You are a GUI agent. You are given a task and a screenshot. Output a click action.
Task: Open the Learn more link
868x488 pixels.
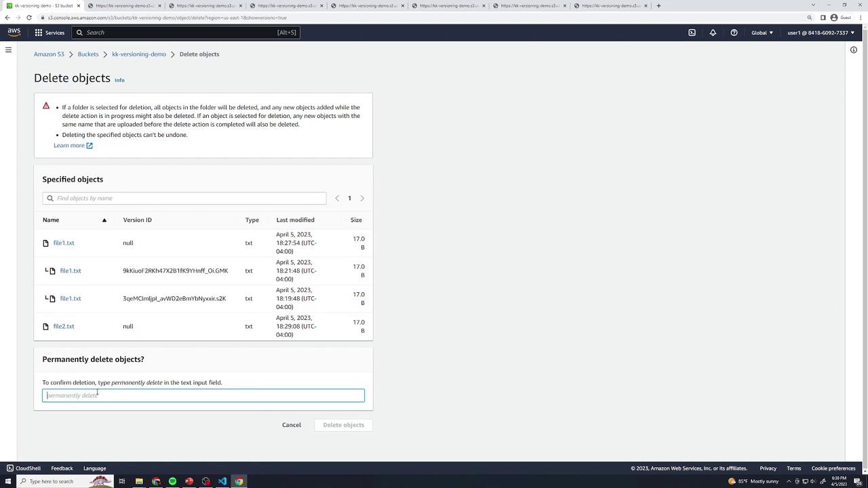point(73,145)
